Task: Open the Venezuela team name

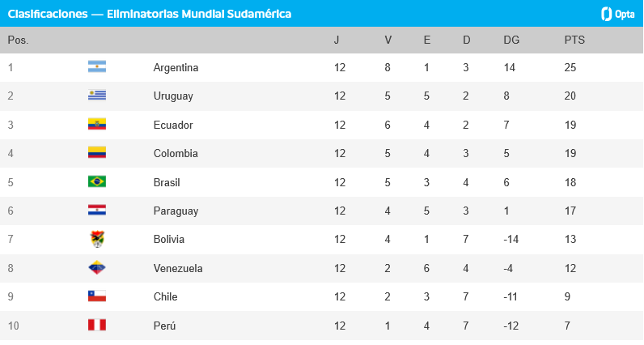Action: 178,269
